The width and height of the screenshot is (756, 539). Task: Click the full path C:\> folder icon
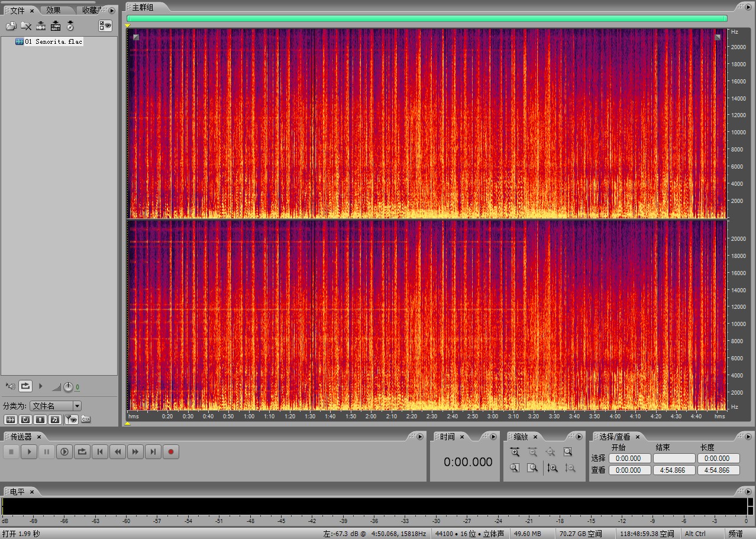pos(86,419)
